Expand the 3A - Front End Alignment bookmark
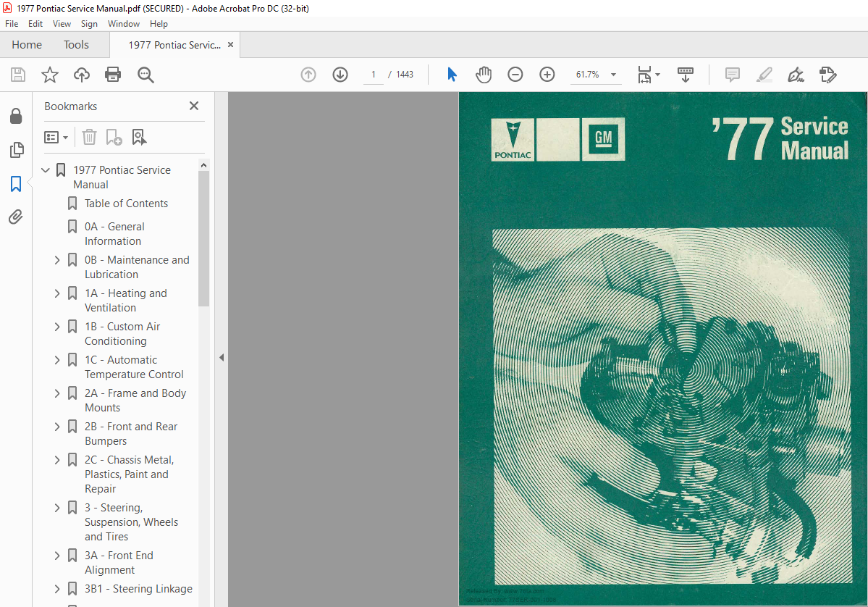This screenshot has height=607, width=868. click(57, 556)
